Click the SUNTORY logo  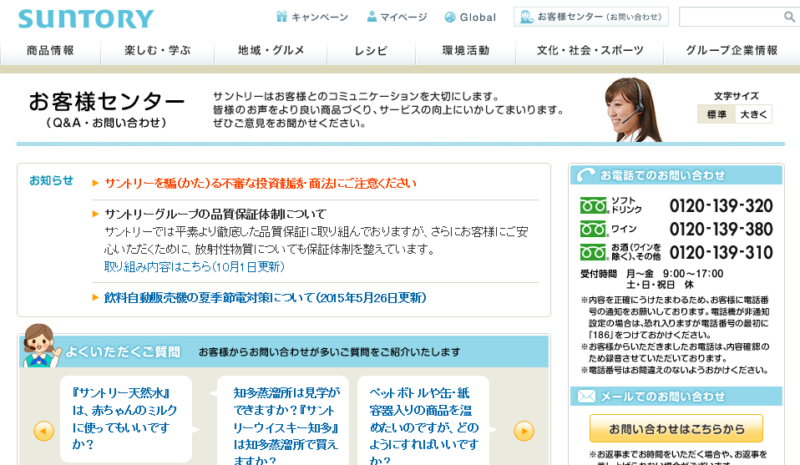click(x=86, y=18)
